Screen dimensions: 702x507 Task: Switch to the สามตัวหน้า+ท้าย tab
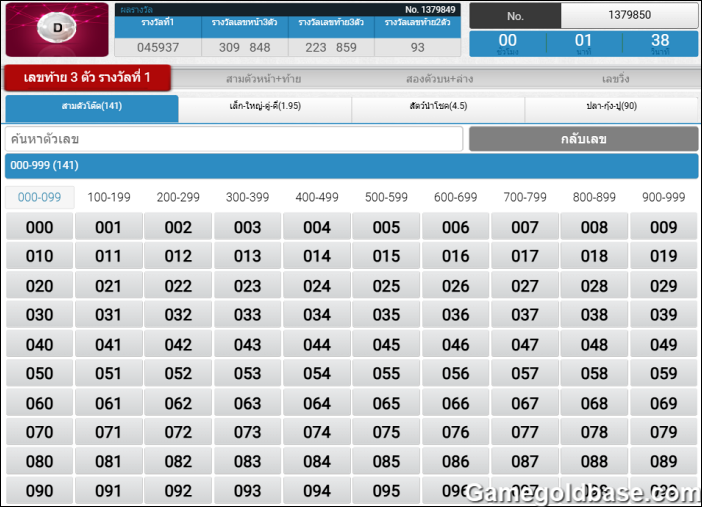[263, 78]
